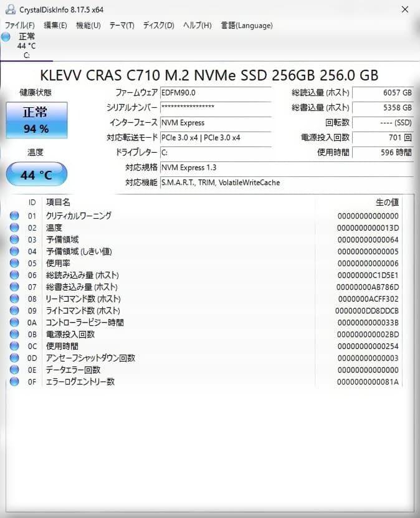Image resolution: width=420 pixels, height=518 pixels.
Task: Click the 項目名 column header
Action: point(59,202)
